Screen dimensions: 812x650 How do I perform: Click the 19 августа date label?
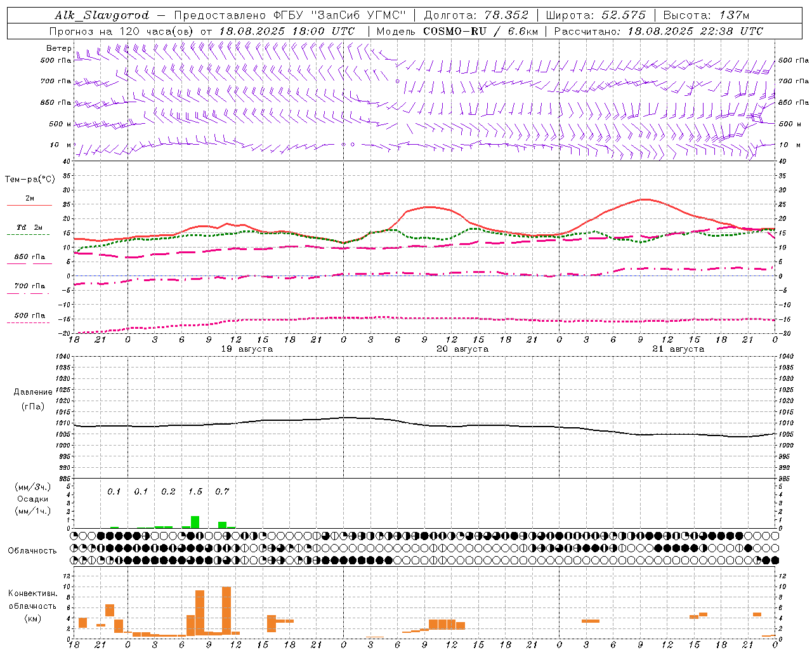tap(247, 349)
